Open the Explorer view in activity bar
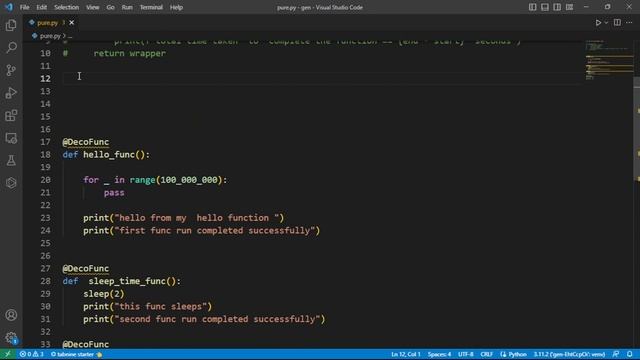Viewport: 640px width, 360px height. (11, 25)
